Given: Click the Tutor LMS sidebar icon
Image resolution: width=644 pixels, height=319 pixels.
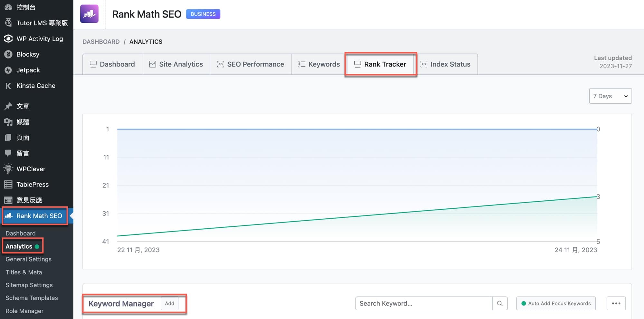Looking at the screenshot, I should [8, 23].
